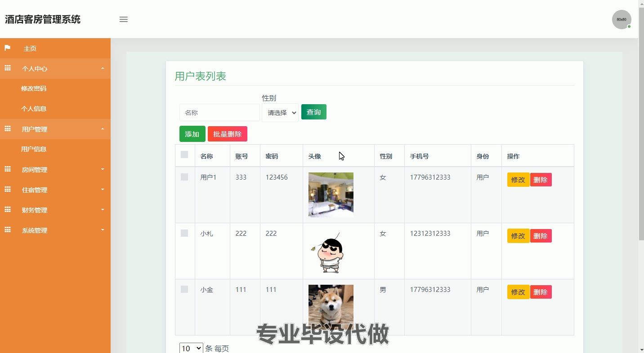Click the flag icon beside 主页

pyautogui.click(x=8, y=48)
